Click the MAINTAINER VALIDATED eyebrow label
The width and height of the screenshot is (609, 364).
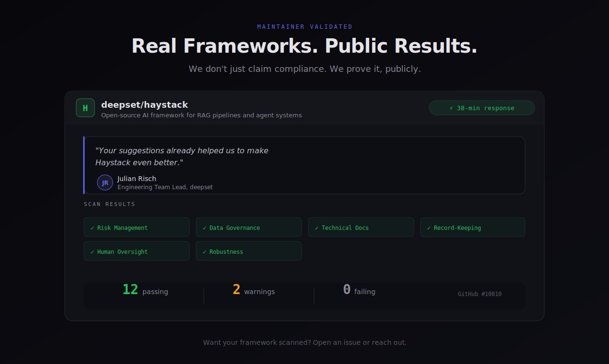(304, 27)
